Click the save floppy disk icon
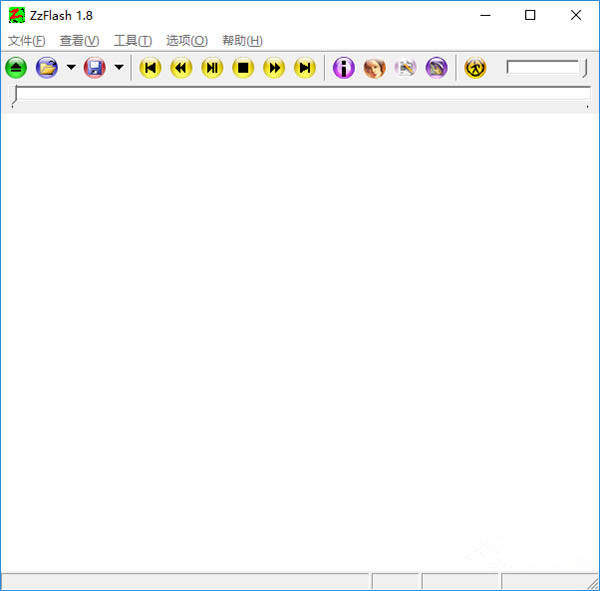This screenshot has width=600, height=591. (x=95, y=68)
